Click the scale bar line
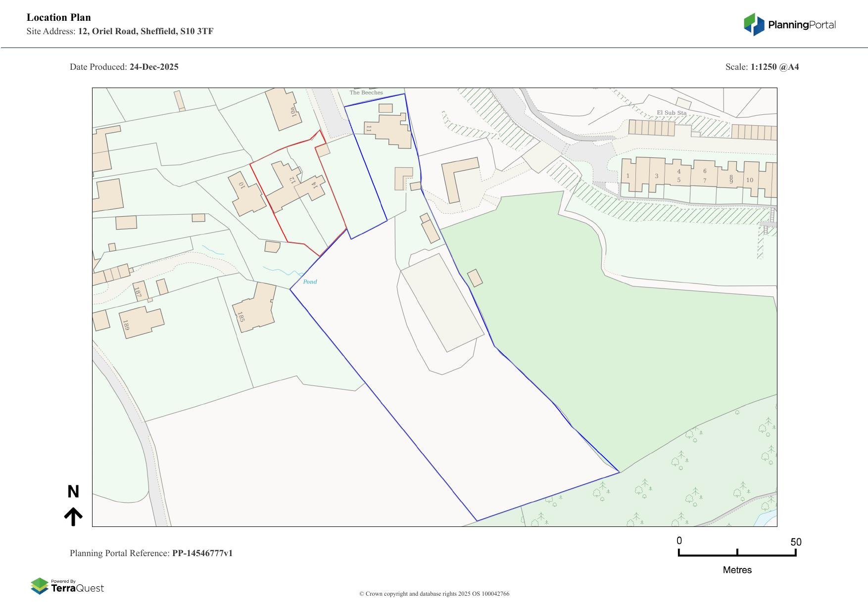 coord(737,555)
